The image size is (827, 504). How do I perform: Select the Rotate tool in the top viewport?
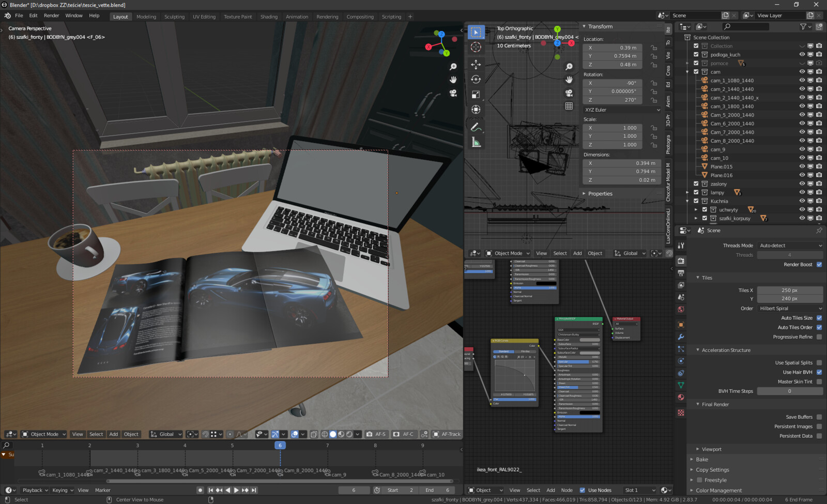[x=476, y=79]
